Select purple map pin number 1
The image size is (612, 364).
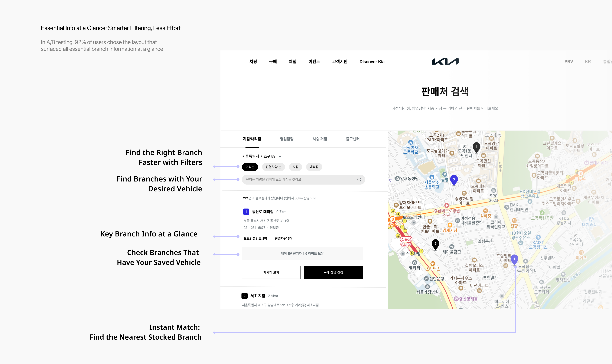[x=514, y=259]
